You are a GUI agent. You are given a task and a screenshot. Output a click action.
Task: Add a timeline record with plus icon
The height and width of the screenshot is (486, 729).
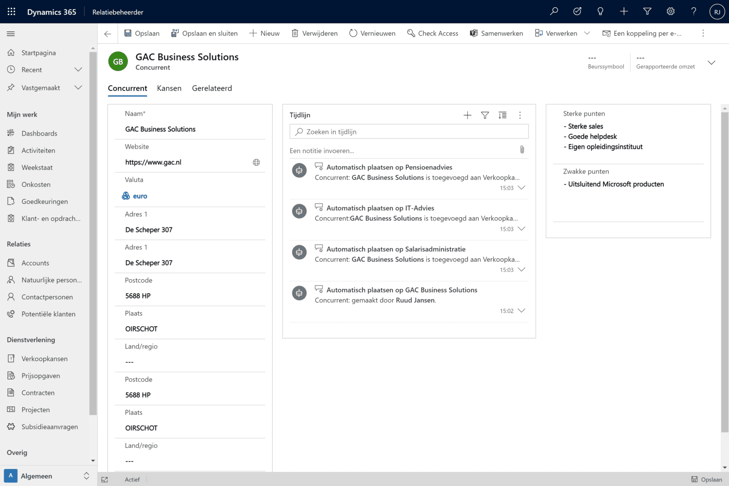[467, 115]
